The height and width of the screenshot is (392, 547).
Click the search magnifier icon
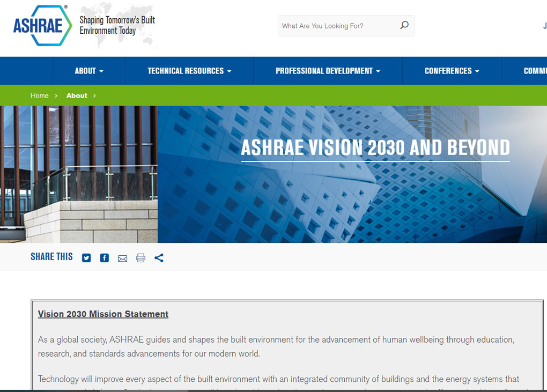click(404, 25)
